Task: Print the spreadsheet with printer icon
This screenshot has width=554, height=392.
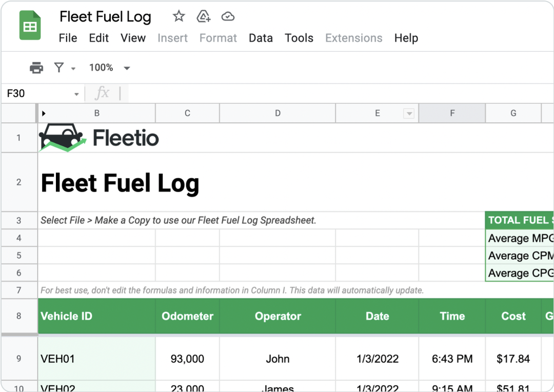Action: [x=36, y=68]
